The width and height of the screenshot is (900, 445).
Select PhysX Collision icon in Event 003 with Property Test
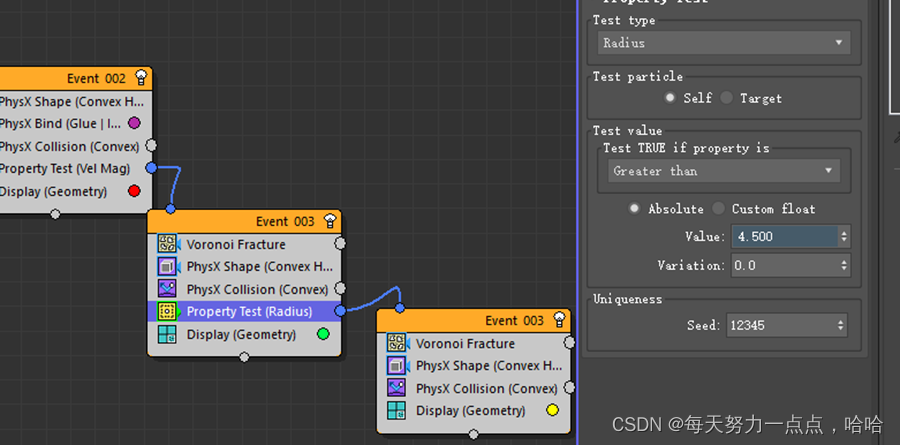[x=167, y=289]
